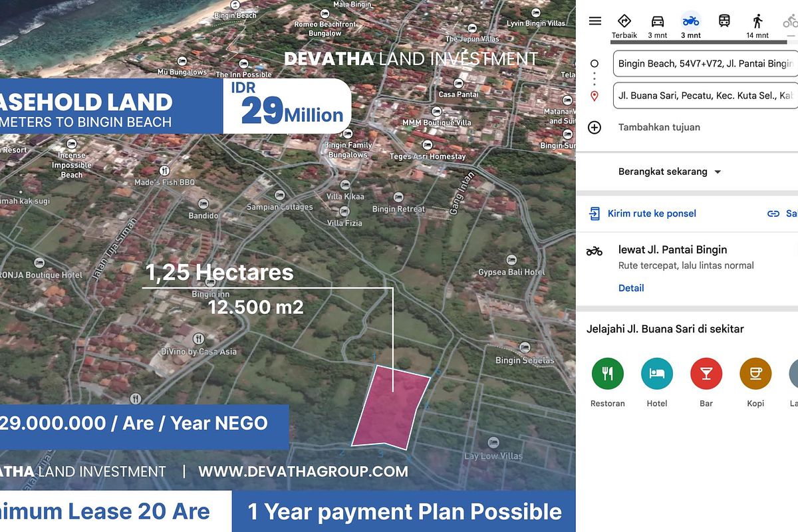Viewport: 798px width, 532px height.
Task: Click the Bingin Beach starting point field
Action: pyautogui.click(x=705, y=64)
